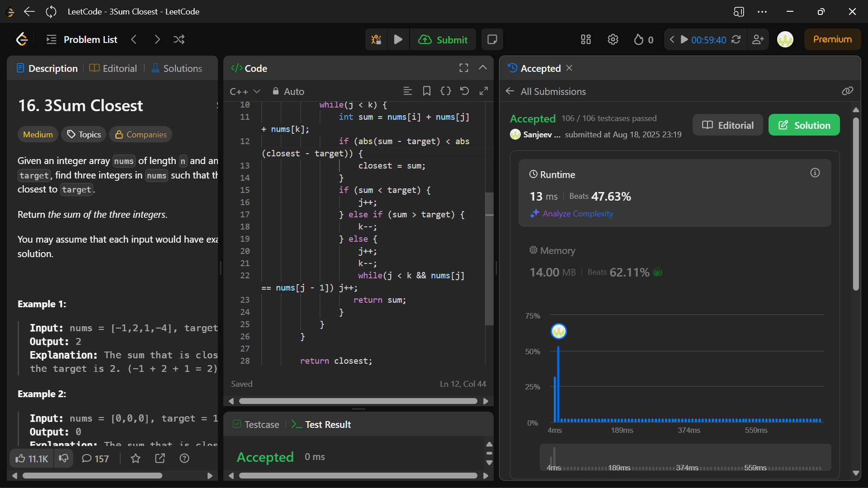Star the problem as favorite
The width and height of the screenshot is (868, 488).
135,459
